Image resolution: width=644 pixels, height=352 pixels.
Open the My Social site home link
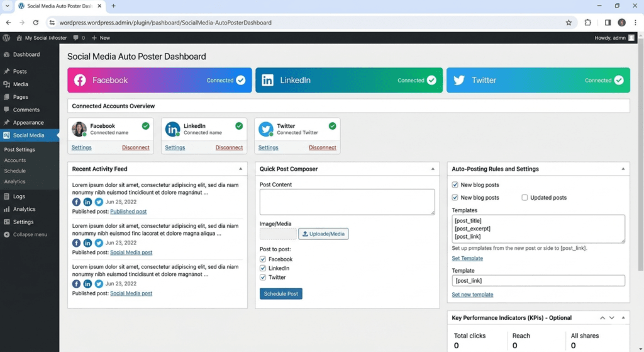click(x=42, y=38)
